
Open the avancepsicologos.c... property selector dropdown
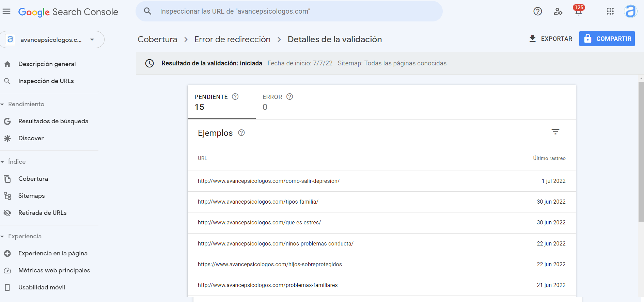tap(52, 39)
